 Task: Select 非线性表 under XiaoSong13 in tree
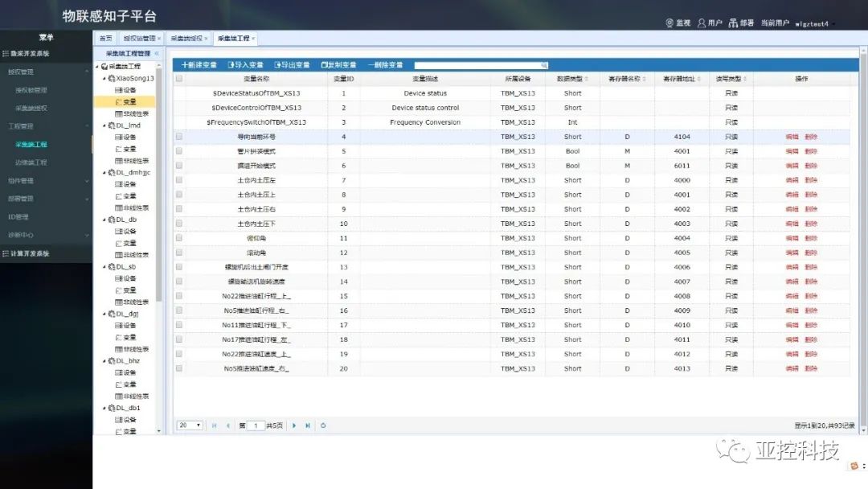coord(132,113)
